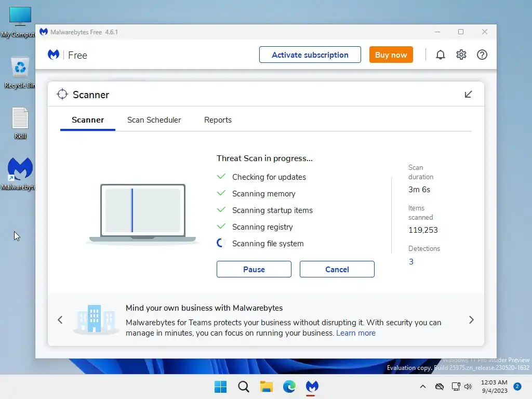Cancel the threat scan
The height and width of the screenshot is (399, 532).
point(337,269)
